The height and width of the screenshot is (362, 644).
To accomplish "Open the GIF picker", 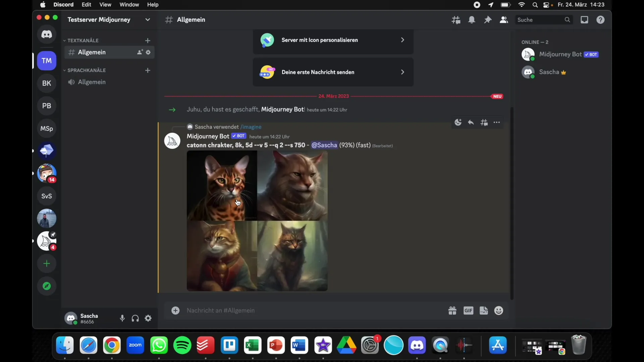I will pos(468,311).
